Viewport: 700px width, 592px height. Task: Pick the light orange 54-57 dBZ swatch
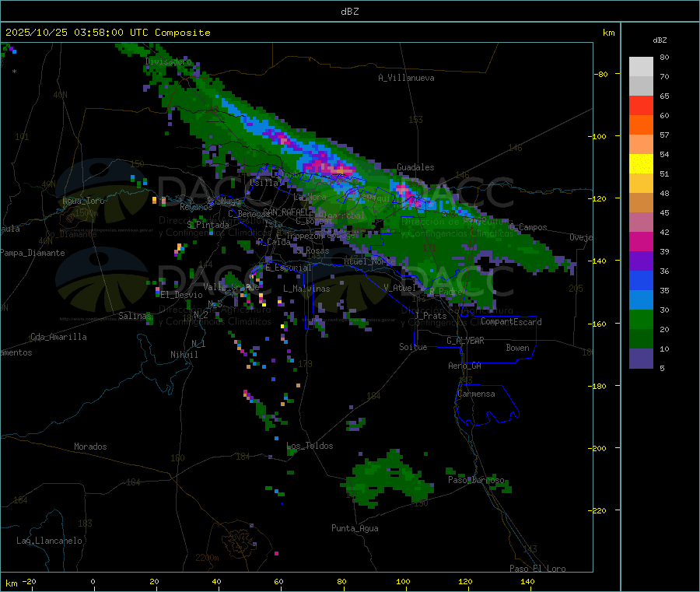point(641,145)
